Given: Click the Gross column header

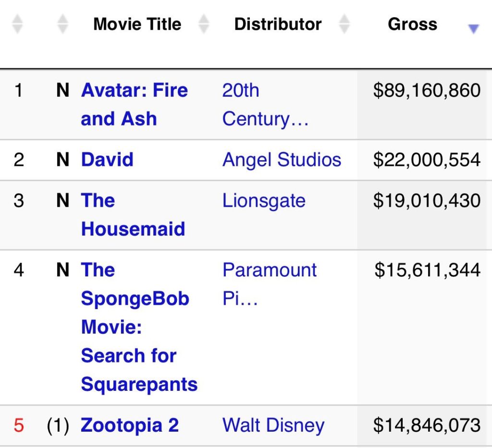Looking at the screenshot, I should tap(413, 24).
